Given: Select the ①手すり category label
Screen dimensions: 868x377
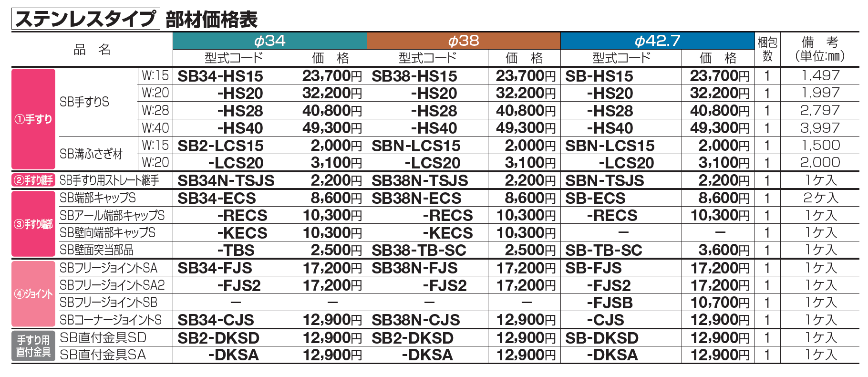Looking at the screenshot, I should 33,119.
